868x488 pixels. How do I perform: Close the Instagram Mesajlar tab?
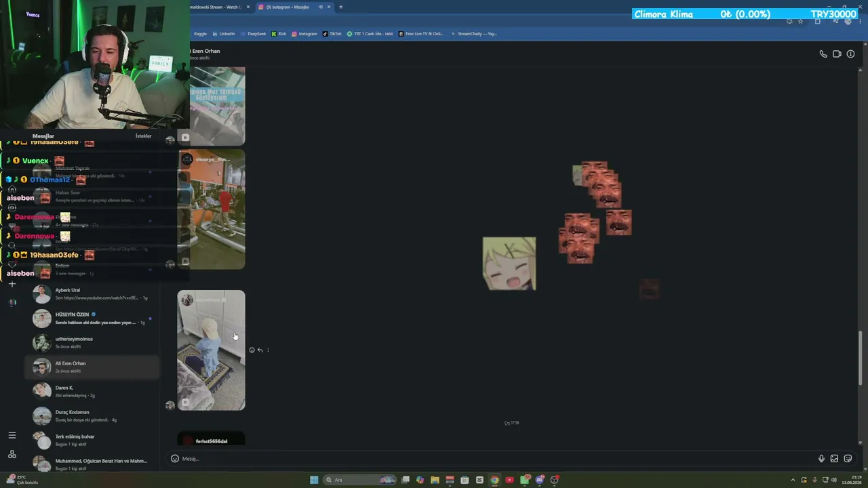pos(330,7)
